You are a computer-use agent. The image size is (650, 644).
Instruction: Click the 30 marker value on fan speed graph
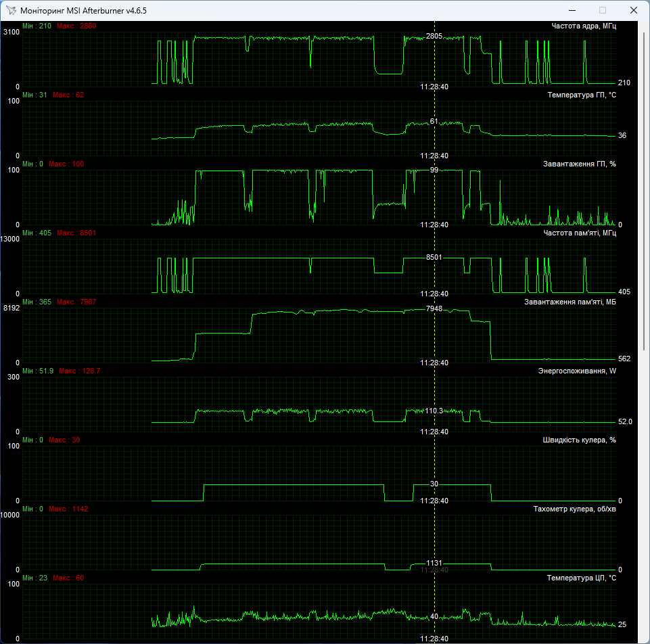[434, 484]
